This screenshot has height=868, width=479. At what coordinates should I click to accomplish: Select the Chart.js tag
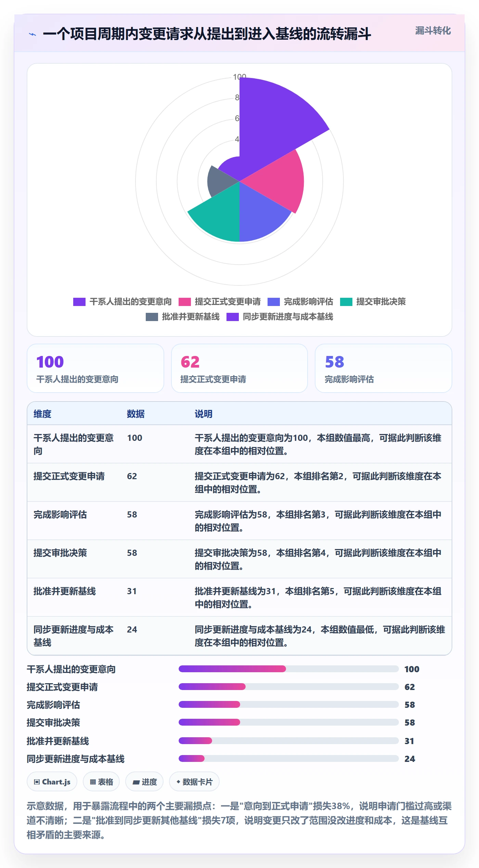pyautogui.click(x=52, y=782)
